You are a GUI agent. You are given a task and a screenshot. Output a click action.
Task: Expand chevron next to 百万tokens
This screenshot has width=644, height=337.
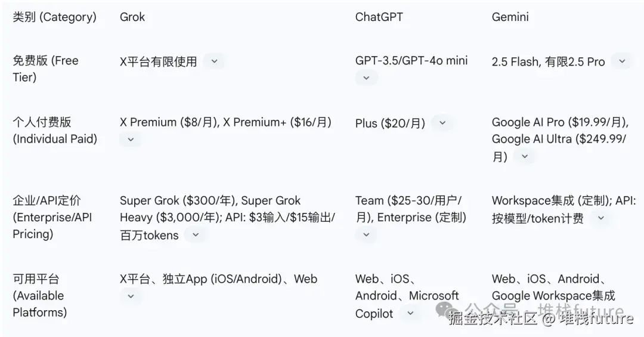(x=195, y=235)
